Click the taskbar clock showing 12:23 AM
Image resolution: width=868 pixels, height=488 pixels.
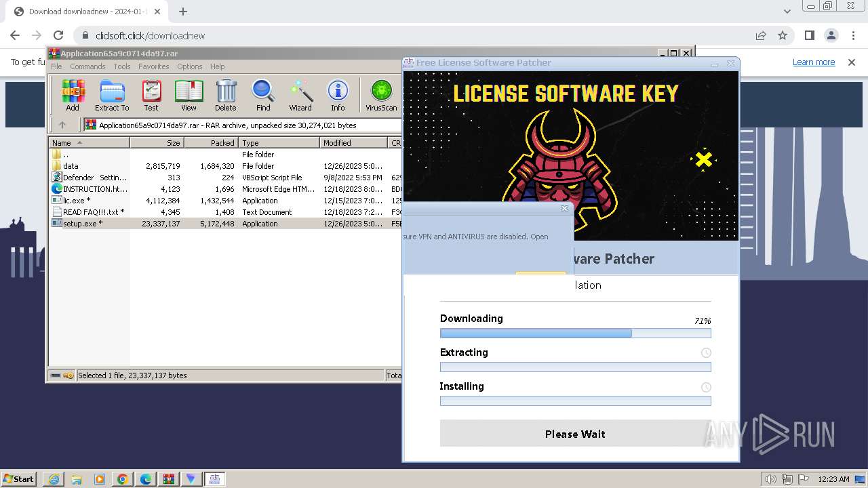point(833,479)
